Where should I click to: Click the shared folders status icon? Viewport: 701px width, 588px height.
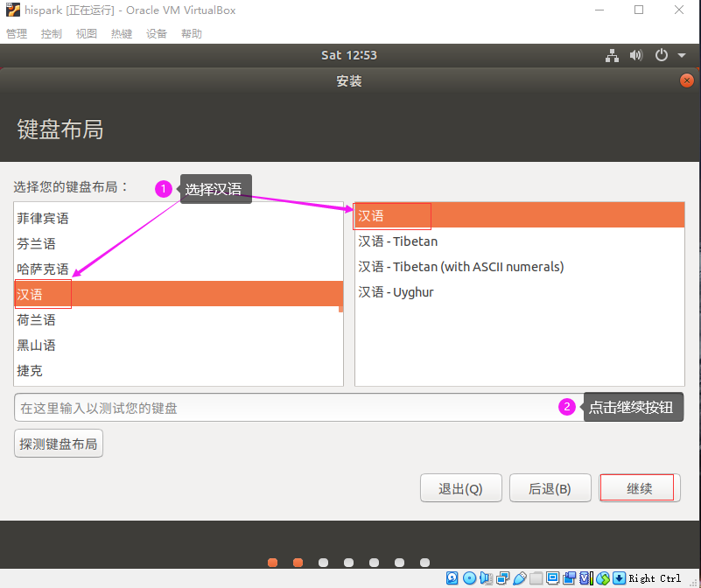pos(536,578)
